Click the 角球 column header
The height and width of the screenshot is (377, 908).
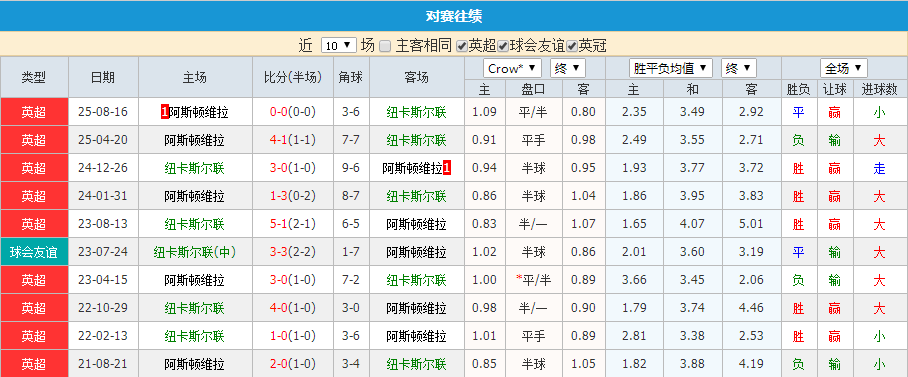coord(351,77)
